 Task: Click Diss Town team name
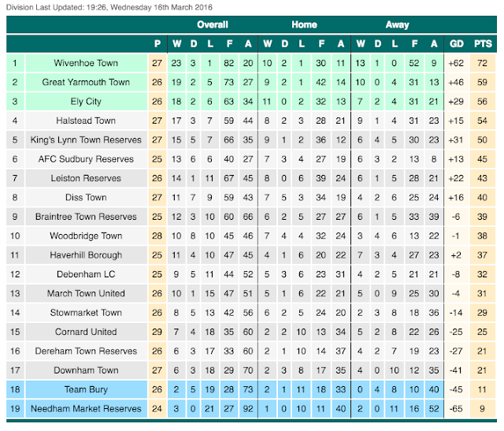coord(86,198)
